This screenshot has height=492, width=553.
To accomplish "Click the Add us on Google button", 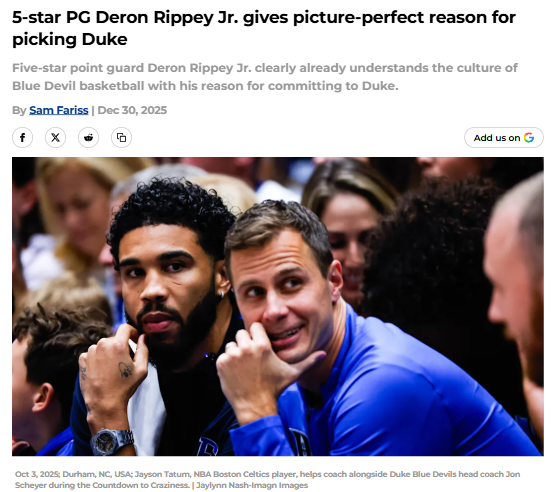I will pos(504,138).
